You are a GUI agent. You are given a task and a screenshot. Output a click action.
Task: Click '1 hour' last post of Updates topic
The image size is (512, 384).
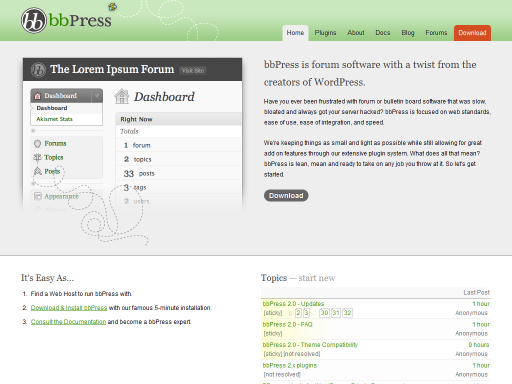pos(481,304)
